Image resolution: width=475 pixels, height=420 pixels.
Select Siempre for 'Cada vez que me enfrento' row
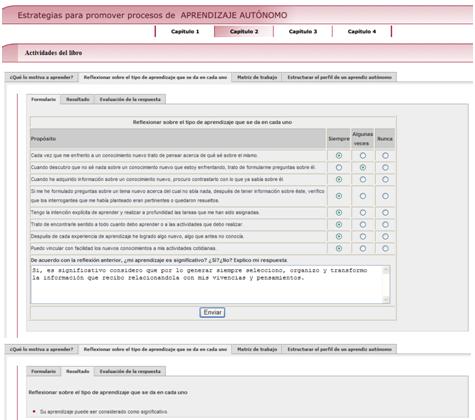(x=339, y=155)
